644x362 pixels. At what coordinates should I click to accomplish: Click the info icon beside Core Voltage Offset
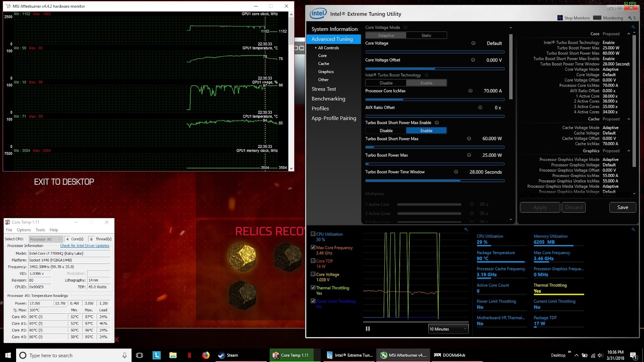click(473, 60)
